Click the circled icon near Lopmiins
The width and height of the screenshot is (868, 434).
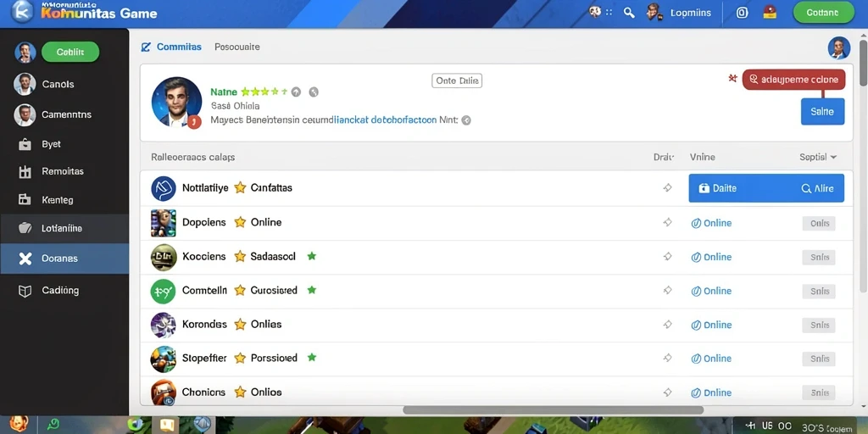pos(742,13)
